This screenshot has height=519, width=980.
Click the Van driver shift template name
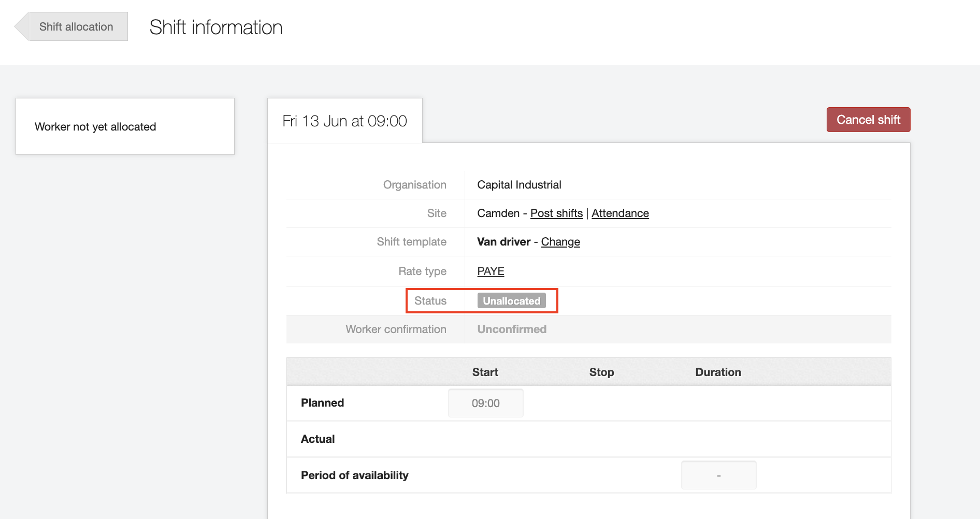503,242
